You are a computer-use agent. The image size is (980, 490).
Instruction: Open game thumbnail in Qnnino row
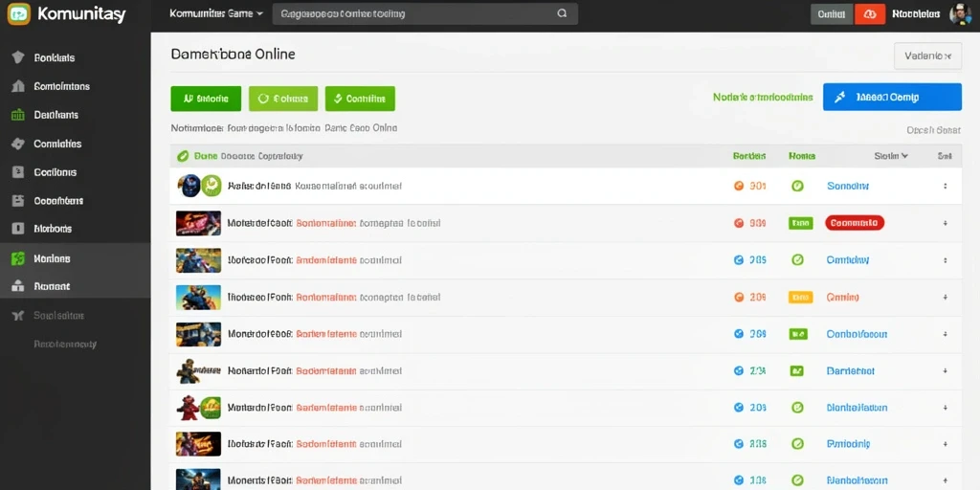[x=199, y=298]
